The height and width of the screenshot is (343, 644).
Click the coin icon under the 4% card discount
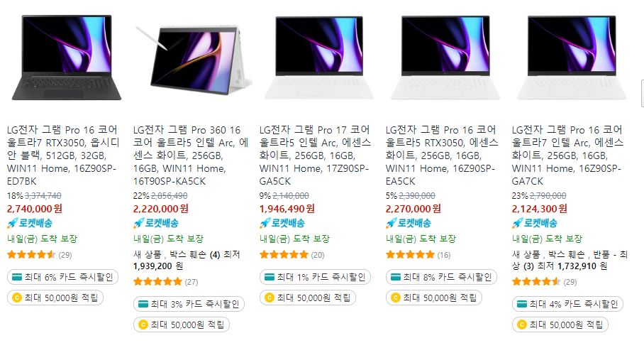pos(521,325)
